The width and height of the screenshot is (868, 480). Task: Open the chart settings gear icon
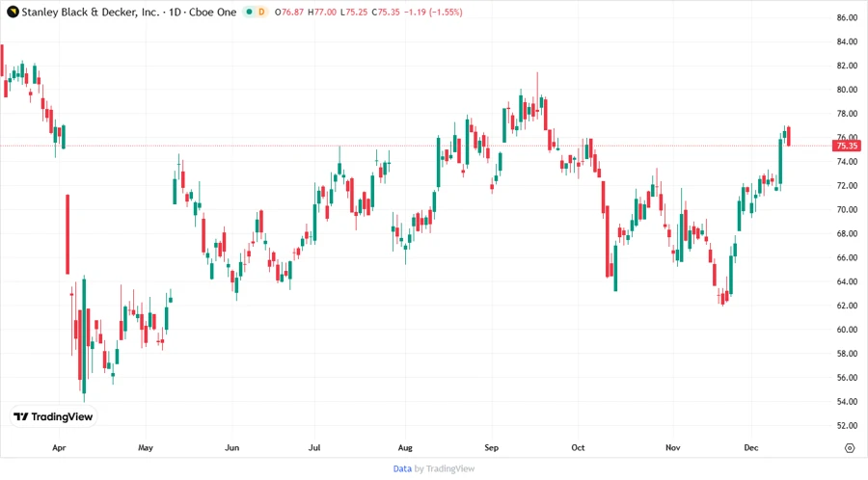click(850, 448)
